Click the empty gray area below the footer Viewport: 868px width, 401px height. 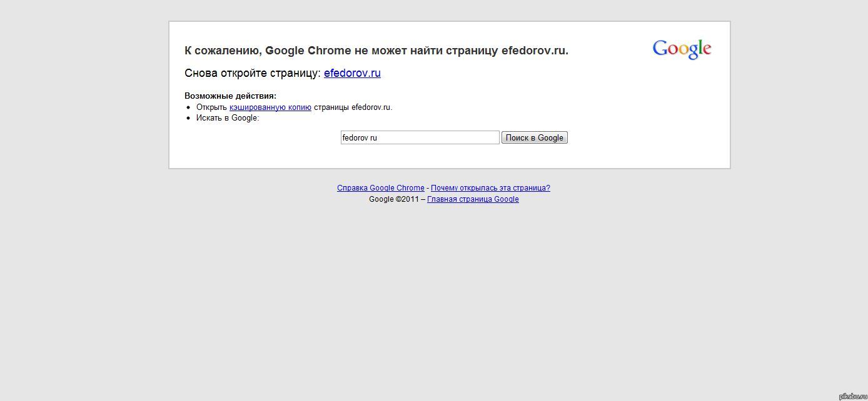[x=434, y=300]
